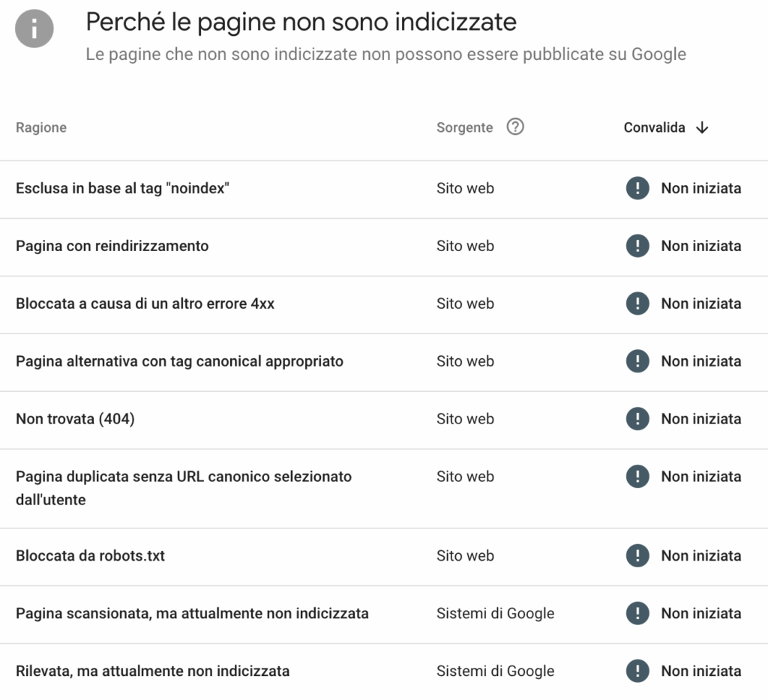
Task: Click "Non iniziata" beside "Bloccata da robots.txt"
Action: (700, 555)
